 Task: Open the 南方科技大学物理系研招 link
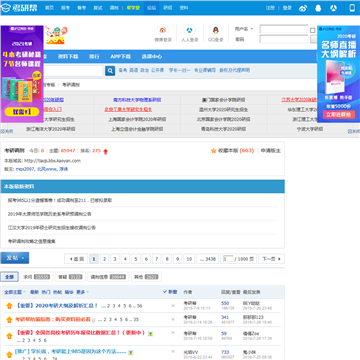click(x=137, y=100)
